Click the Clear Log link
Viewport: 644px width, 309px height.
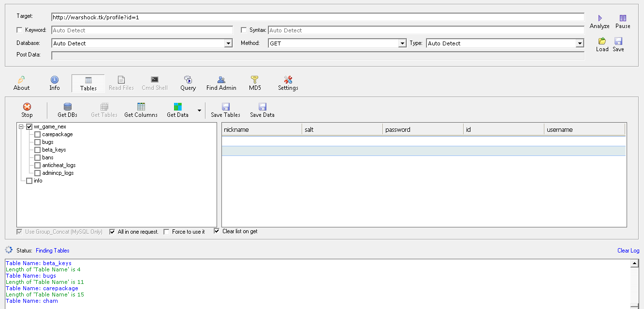628,251
